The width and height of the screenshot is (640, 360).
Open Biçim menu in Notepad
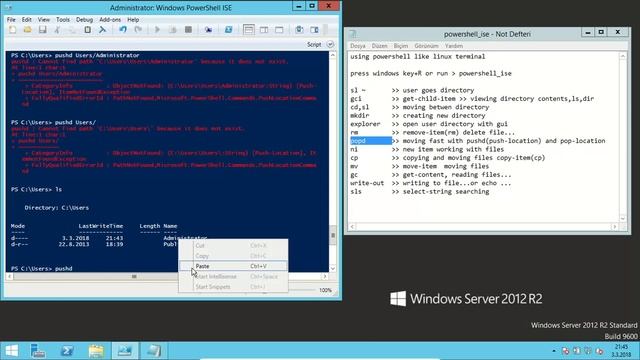(x=400, y=46)
